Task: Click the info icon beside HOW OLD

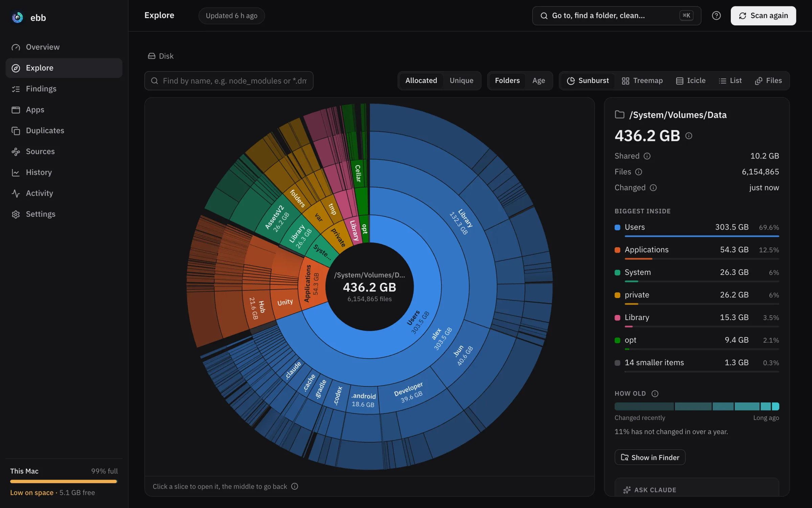Action: click(655, 394)
